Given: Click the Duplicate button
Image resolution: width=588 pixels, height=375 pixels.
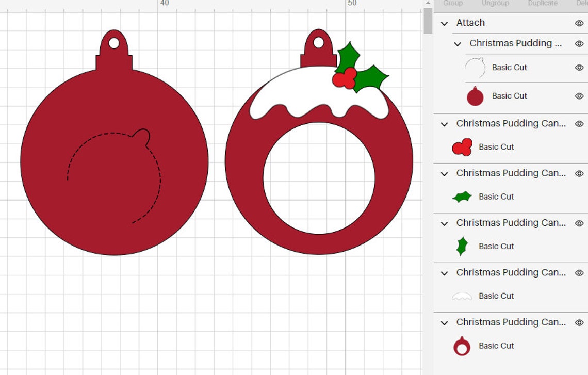Looking at the screenshot, I should (542, 3).
